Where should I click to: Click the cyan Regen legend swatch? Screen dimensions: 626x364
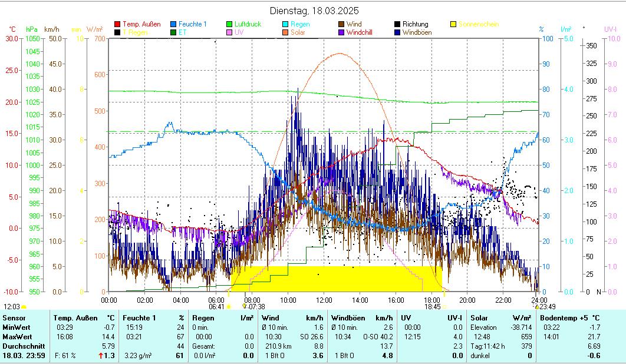click(x=285, y=24)
